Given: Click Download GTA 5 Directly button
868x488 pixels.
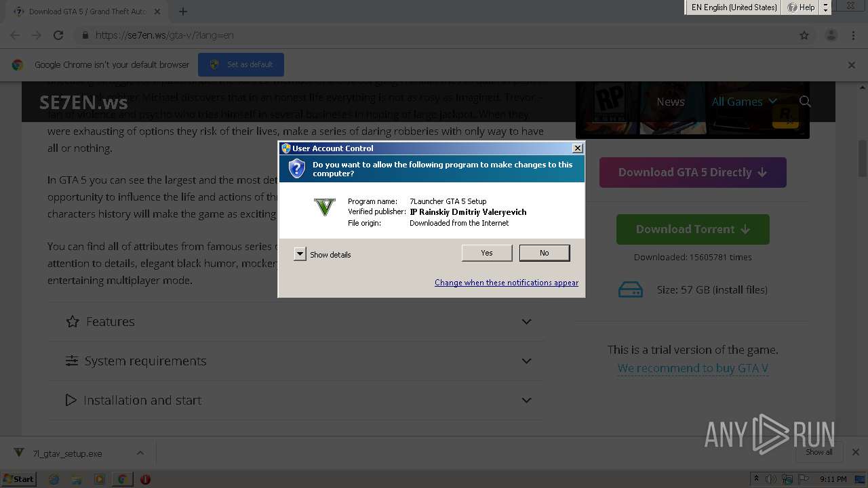Looking at the screenshot, I should 692,172.
